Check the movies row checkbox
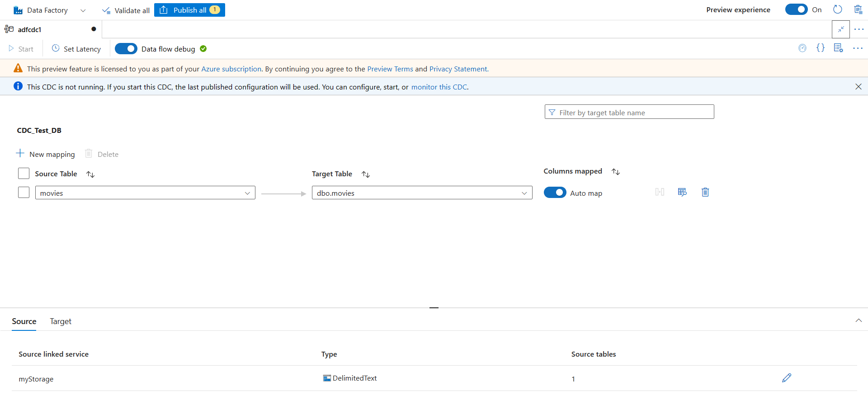 coord(24,193)
